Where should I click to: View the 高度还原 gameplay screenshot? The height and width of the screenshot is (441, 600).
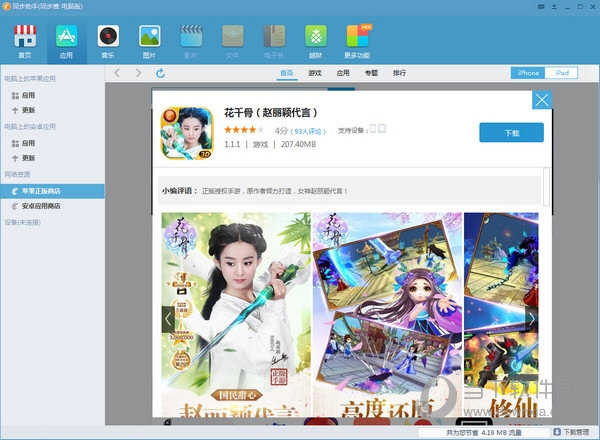(388, 315)
